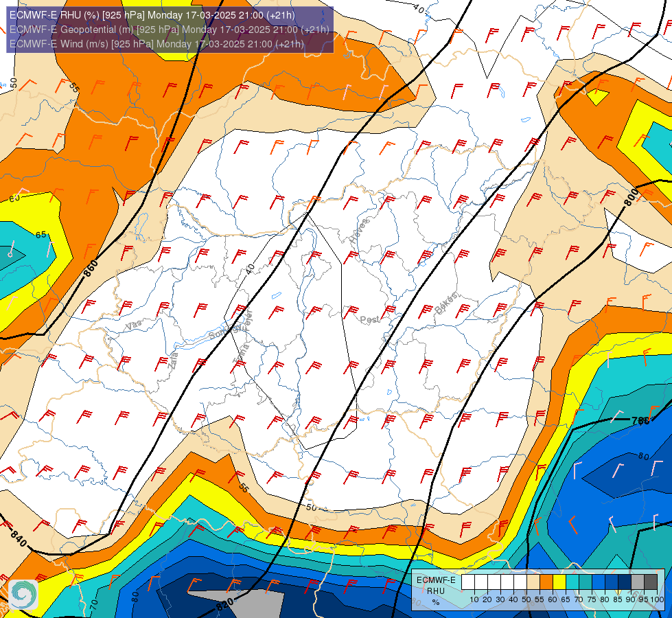
Task: Click the Vas county label
Action: pos(133,325)
